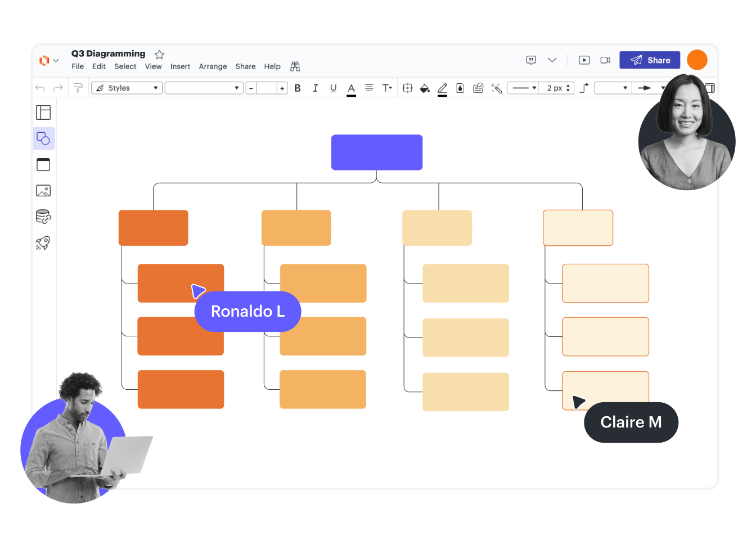Toggle bold text formatting
This screenshot has width=756, height=558.
pos(298,88)
